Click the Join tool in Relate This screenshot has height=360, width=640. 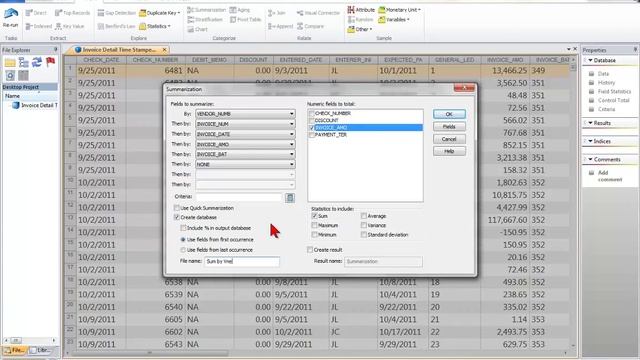(277, 13)
